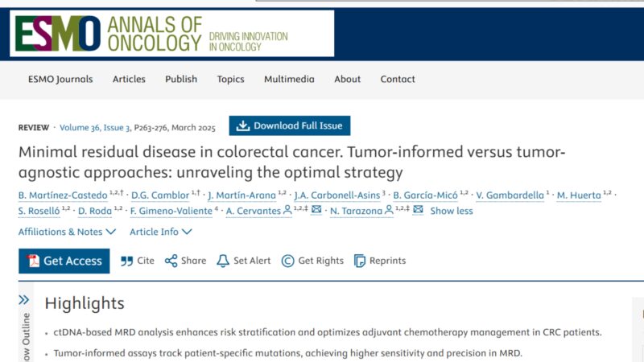644x362 pixels.
Task: Open the Articles menu
Action: [x=129, y=79]
